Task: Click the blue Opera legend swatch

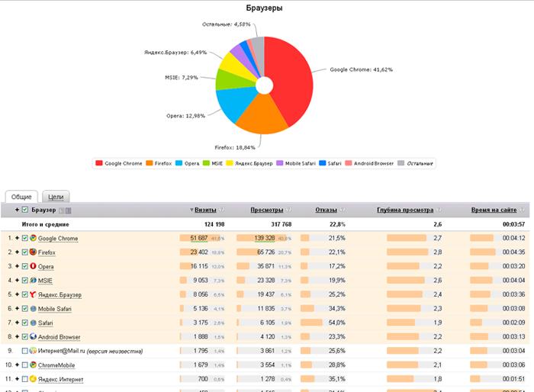Action: click(179, 163)
